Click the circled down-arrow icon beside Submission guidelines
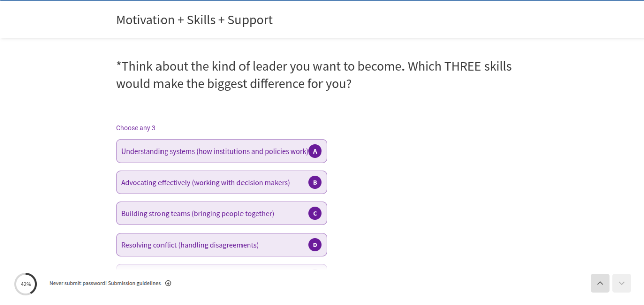 tap(168, 283)
